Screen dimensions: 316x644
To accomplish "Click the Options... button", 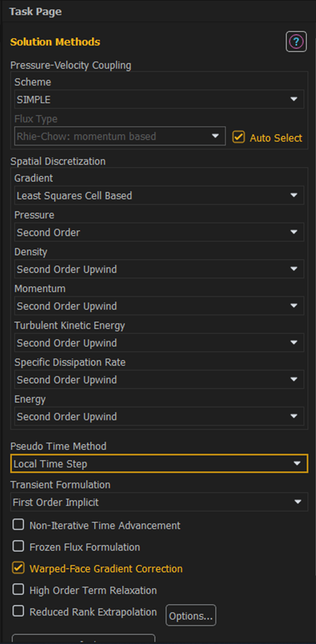I will pos(191,616).
